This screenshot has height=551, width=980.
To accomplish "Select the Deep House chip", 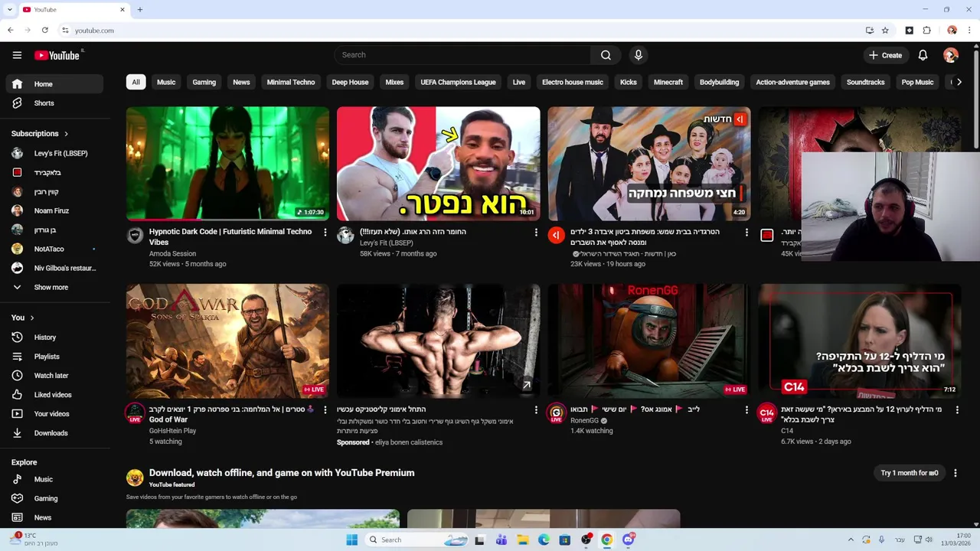I will coord(350,82).
